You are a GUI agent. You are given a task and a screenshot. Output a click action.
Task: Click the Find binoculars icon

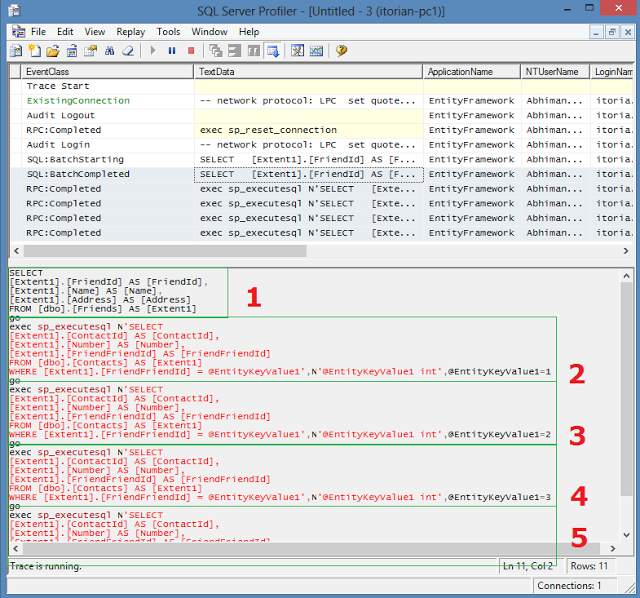pyautogui.click(x=110, y=50)
